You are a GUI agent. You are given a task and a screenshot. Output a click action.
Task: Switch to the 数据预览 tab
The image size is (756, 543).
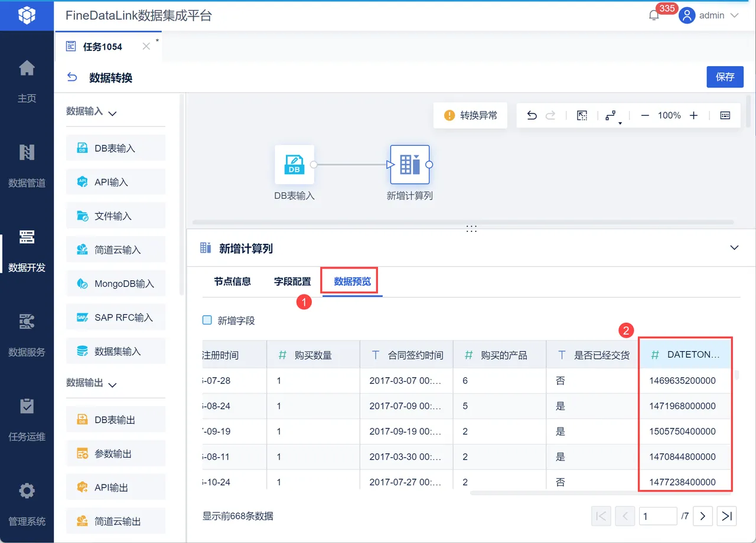tap(352, 282)
